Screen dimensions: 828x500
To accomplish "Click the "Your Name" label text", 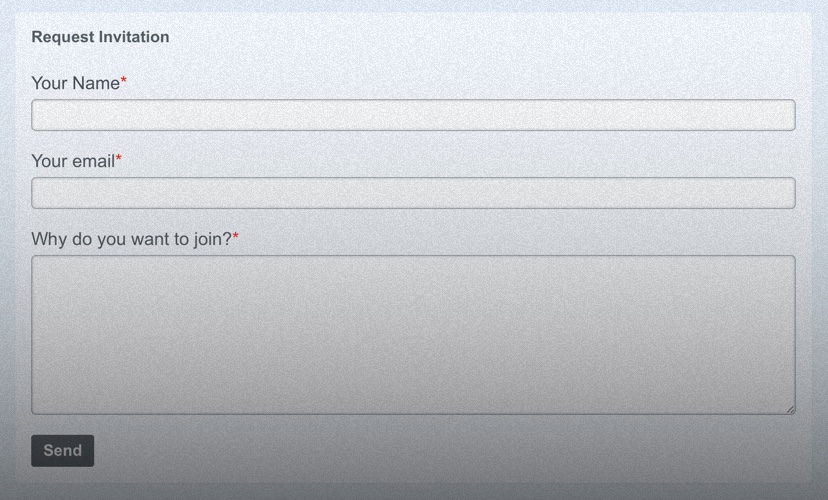I will (75, 84).
